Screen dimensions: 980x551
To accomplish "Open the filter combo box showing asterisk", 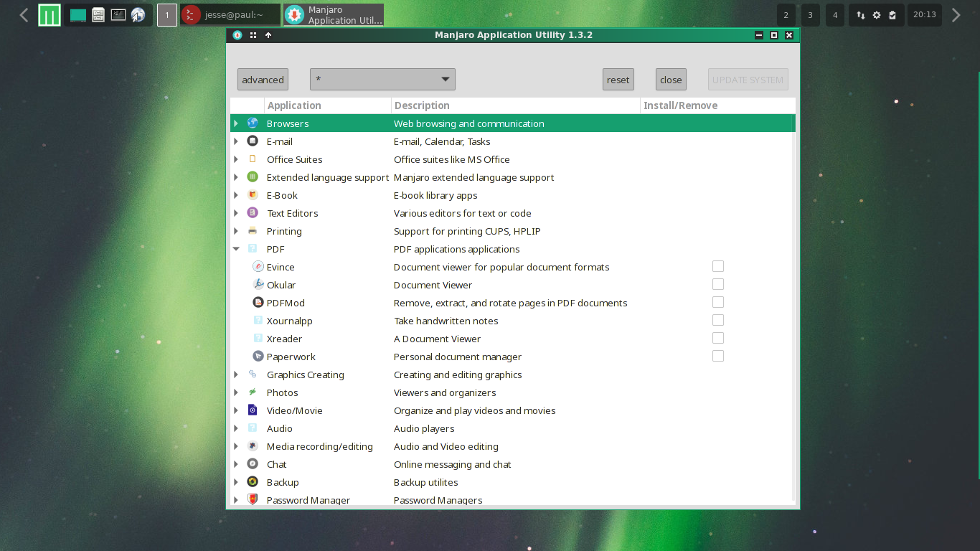I will pyautogui.click(x=382, y=80).
